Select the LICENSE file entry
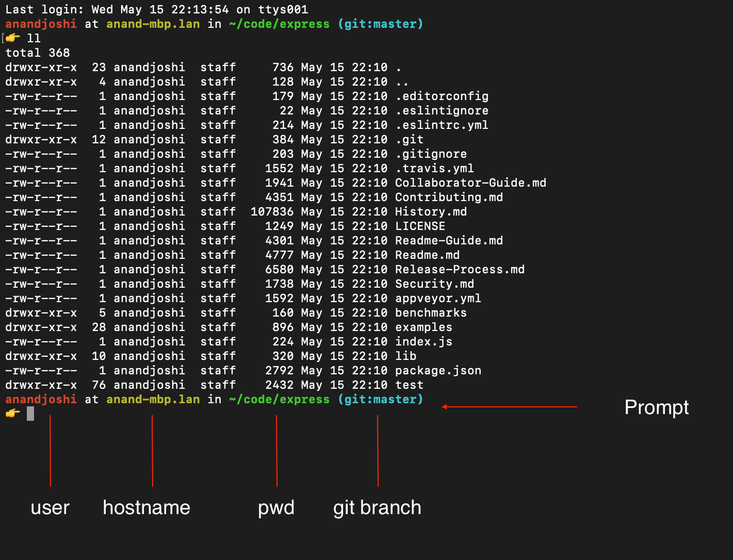733x560 pixels. pyautogui.click(x=420, y=226)
